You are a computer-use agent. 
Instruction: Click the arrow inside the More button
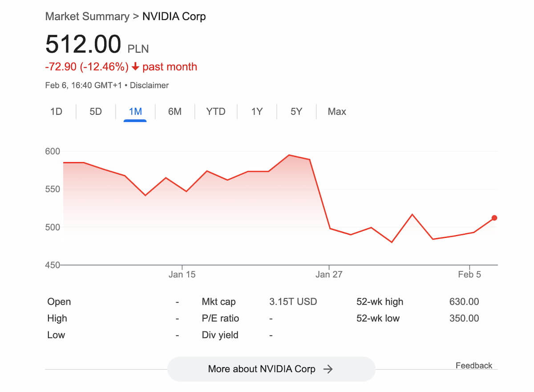click(329, 369)
